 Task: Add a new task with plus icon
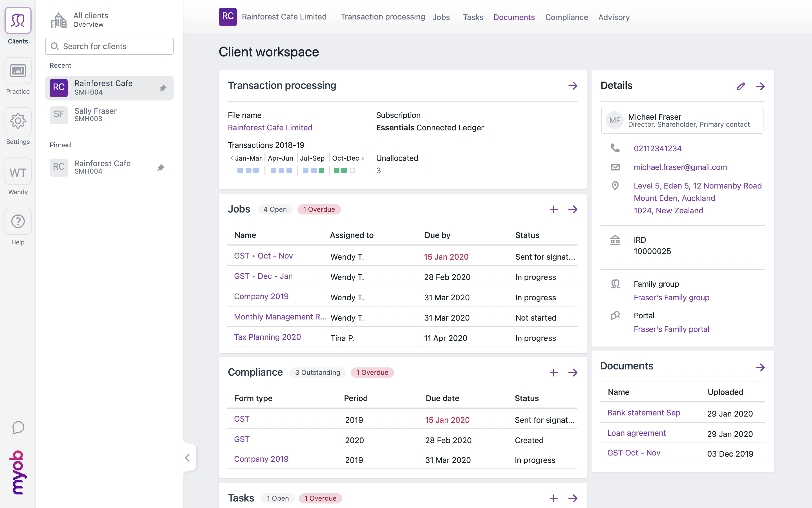pos(554,498)
